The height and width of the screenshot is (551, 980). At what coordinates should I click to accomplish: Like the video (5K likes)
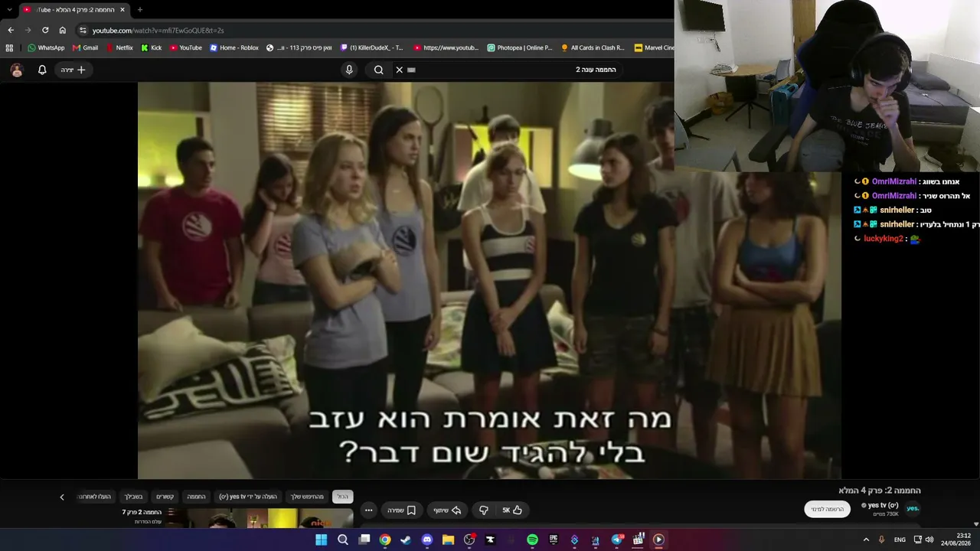tap(512, 510)
